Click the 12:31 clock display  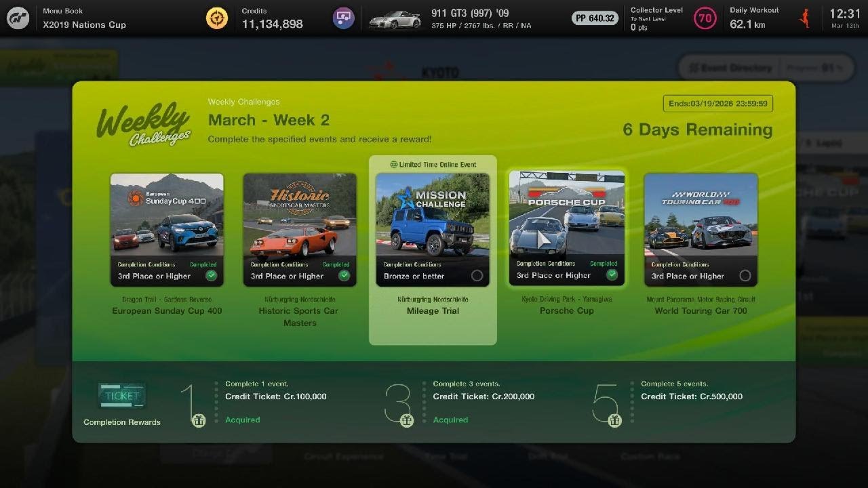845,14
